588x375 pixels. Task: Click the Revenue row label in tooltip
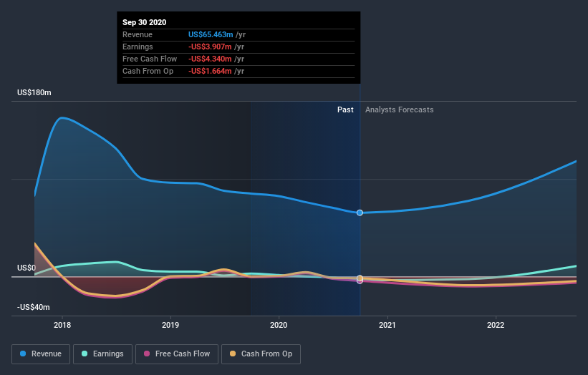(138, 34)
